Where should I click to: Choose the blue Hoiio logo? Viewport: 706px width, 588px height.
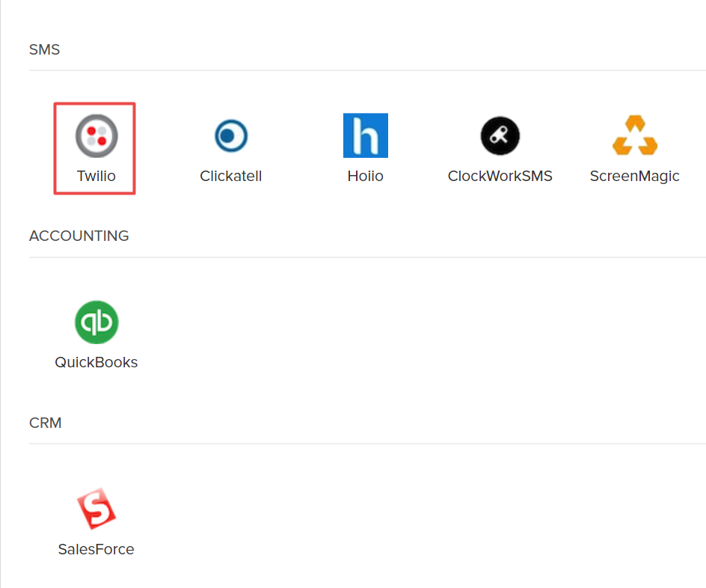tap(366, 135)
